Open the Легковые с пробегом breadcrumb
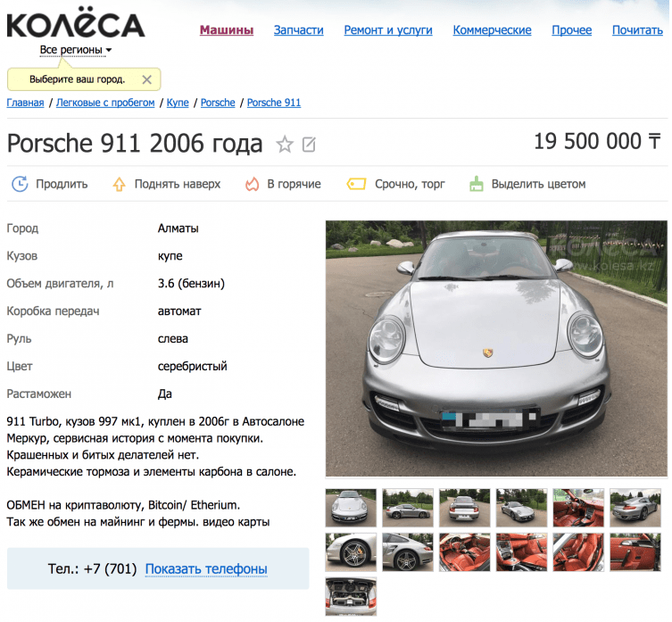This screenshot has height=622, width=672. (105, 103)
